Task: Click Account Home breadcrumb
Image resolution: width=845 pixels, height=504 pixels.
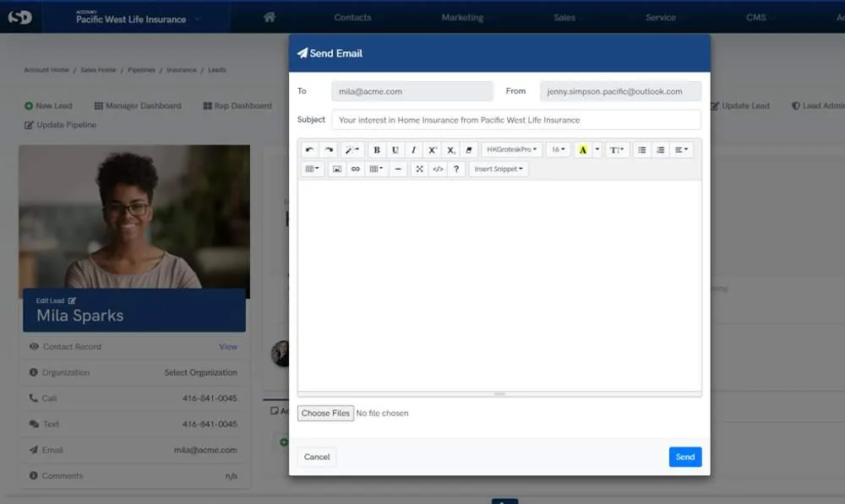Action: 46,70
